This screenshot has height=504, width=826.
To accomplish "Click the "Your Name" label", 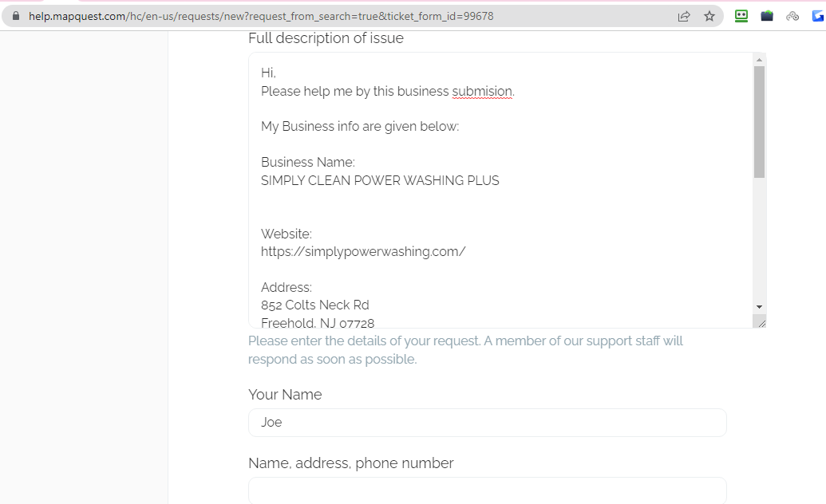I will 284,395.
